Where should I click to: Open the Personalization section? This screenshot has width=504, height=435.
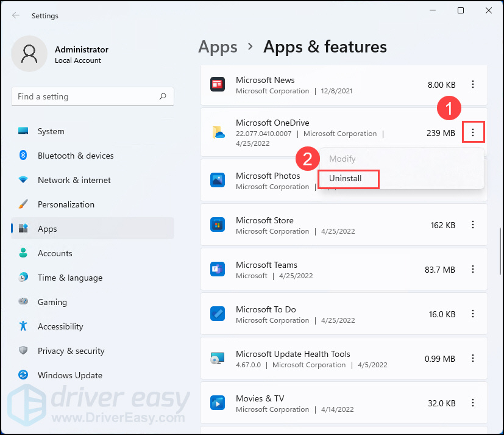[66, 204]
